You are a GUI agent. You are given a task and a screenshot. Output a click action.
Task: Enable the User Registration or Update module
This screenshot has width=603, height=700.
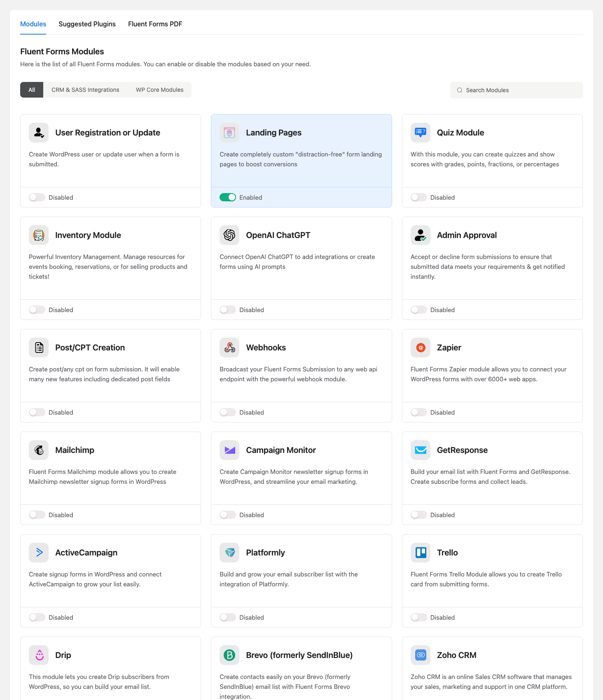37,198
